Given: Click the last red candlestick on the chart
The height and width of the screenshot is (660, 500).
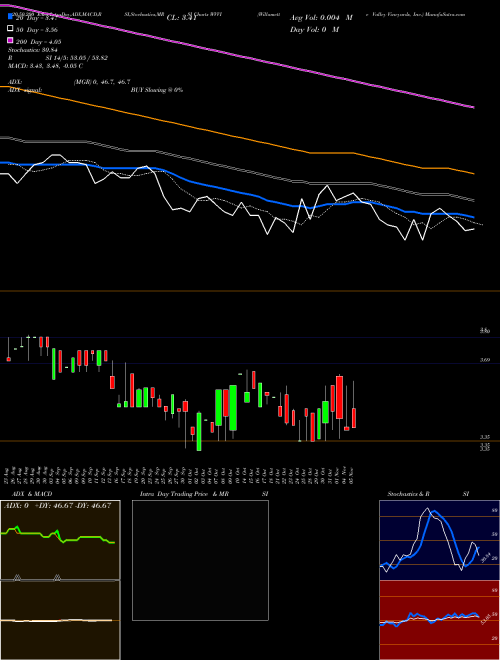Looking at the screenshot, I should pos(354,418).
